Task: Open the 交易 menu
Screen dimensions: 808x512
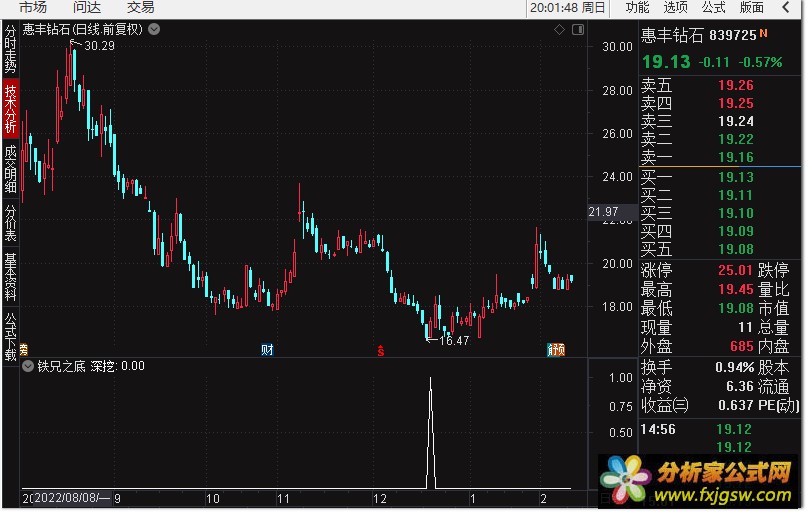Action: point(140,7)
